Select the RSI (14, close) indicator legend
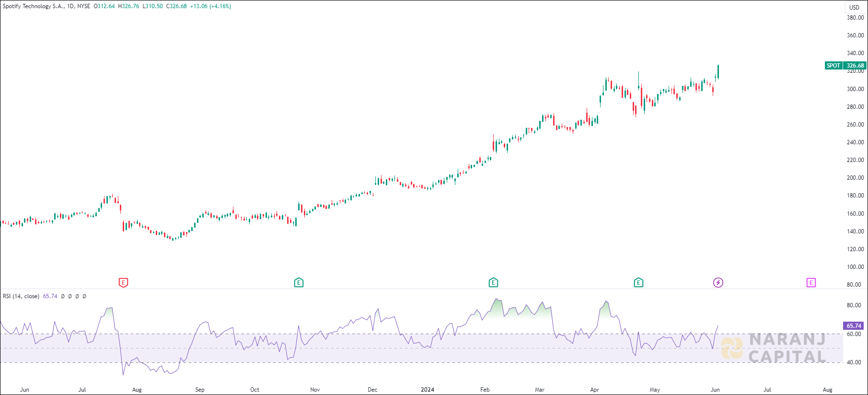 pyautogui.click(x=21, y=296)
